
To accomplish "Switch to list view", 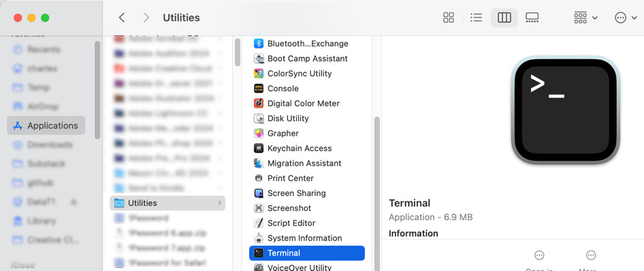I will (476, 18).
